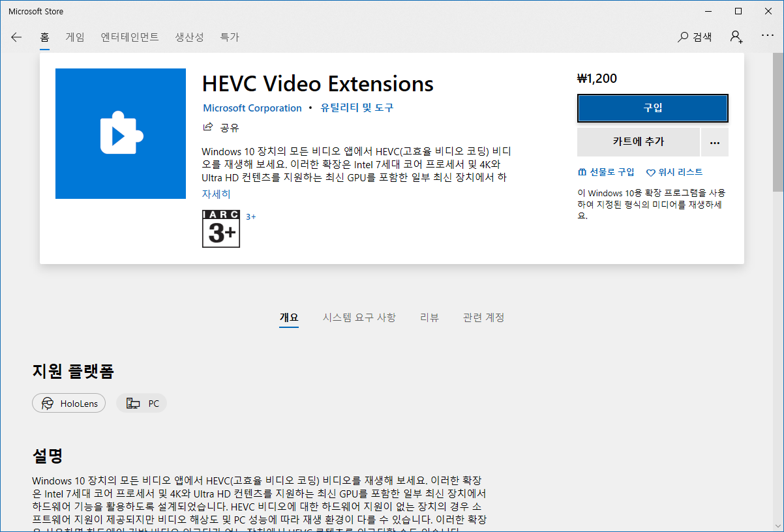Click the 검색 search button

click(695, 37)
